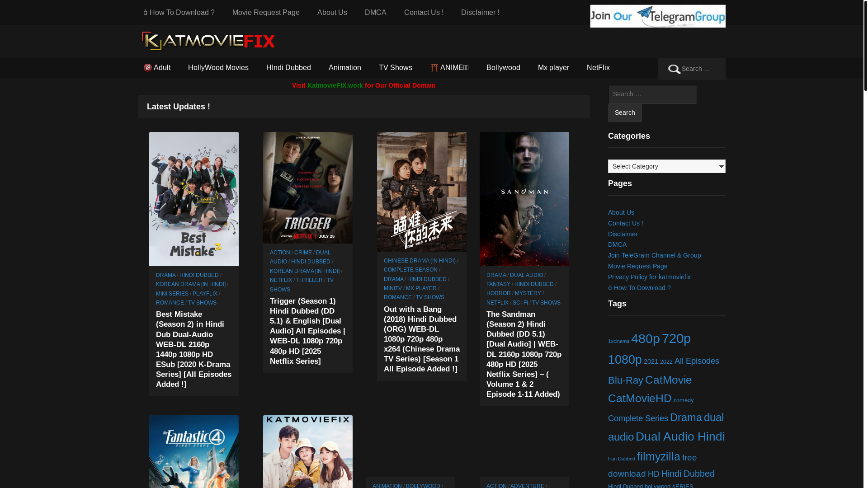Click the MYSTERY tag under Sandman
Image resolution: width=868 pixels, height=488 pixels.
pos(528,293)
